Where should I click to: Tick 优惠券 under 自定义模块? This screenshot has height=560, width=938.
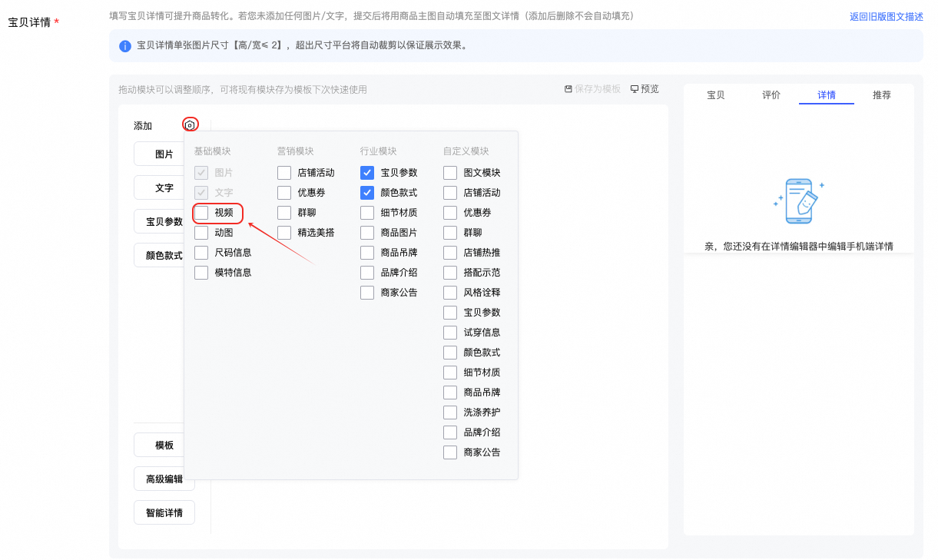coord(450,213)
